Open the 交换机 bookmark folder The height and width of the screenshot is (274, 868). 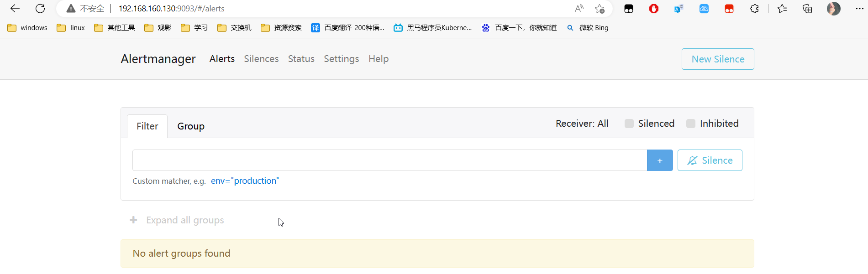[235, 28]
